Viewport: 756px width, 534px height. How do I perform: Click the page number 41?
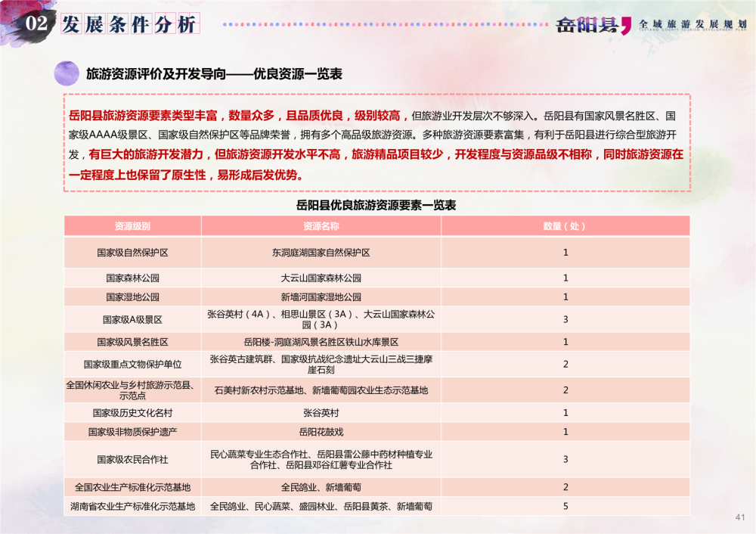(739, 517)
